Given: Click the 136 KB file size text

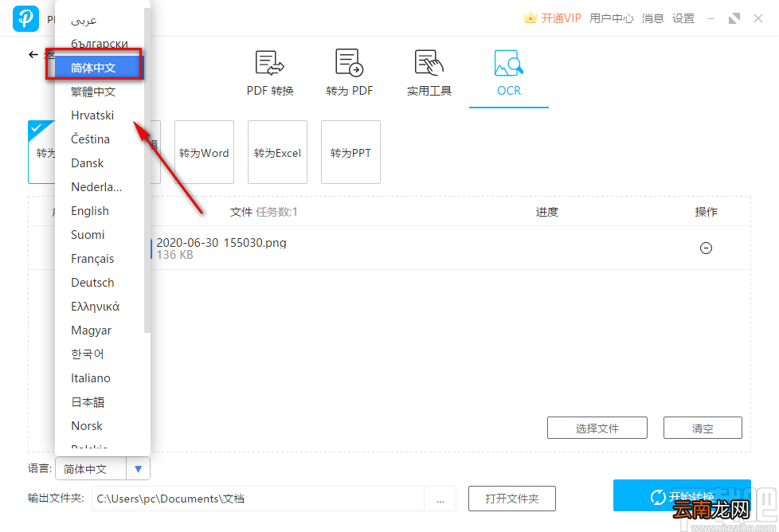Looking at the screenshot, I should click(x=175, y=255).
